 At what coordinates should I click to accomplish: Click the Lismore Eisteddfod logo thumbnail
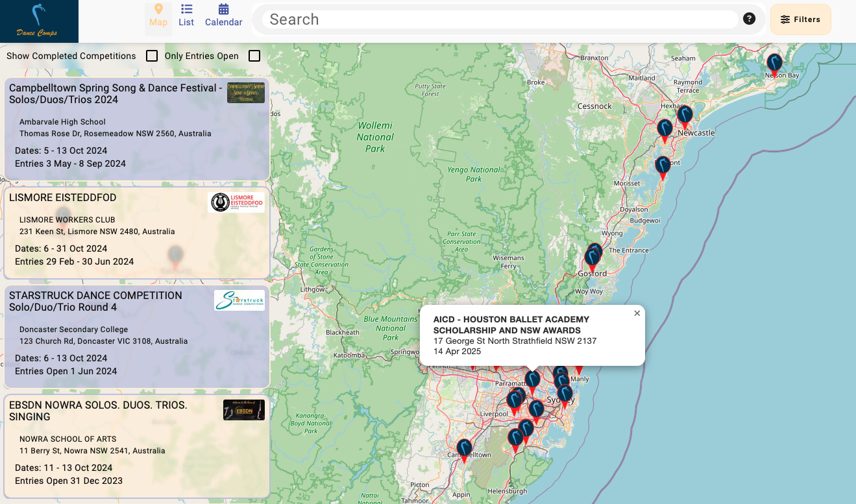236,202
